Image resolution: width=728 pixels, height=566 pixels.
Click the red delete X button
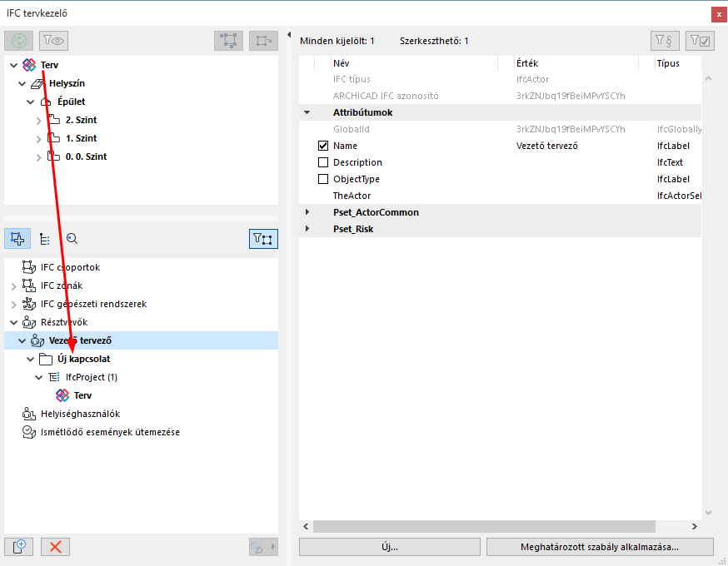(x=55, y=547)
